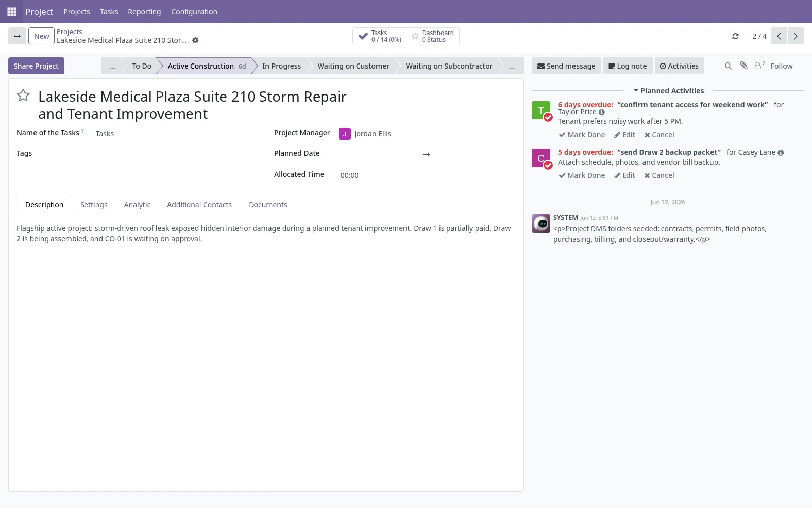Edit the tenant access activity

(x=625, y=135)
